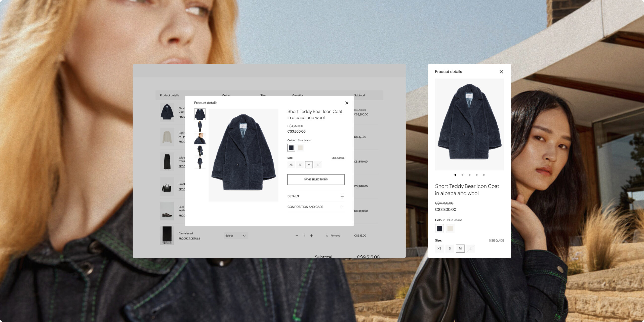Click the C$1,050.00 subtotal in cart
644x322 pixels.
point(361,211)
